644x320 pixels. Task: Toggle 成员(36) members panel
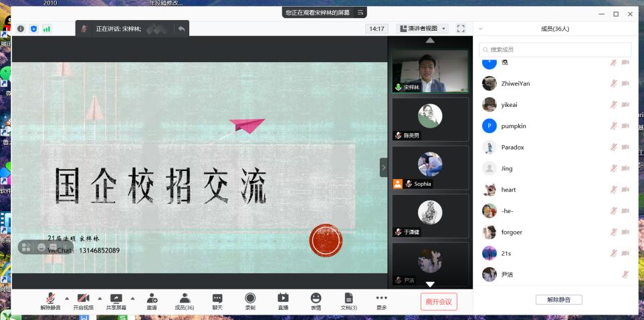[x=184, y=301]
